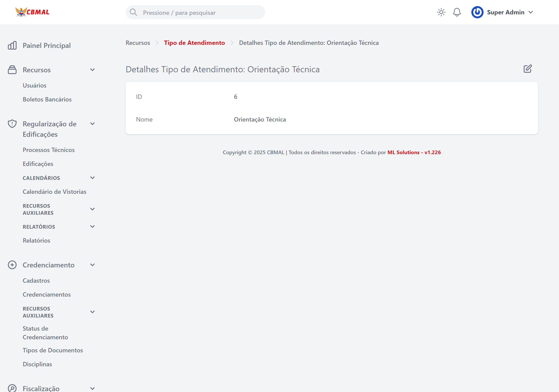
Task: Expand the CALENDÁRIOS section
Action: click(x=92, y=178)
